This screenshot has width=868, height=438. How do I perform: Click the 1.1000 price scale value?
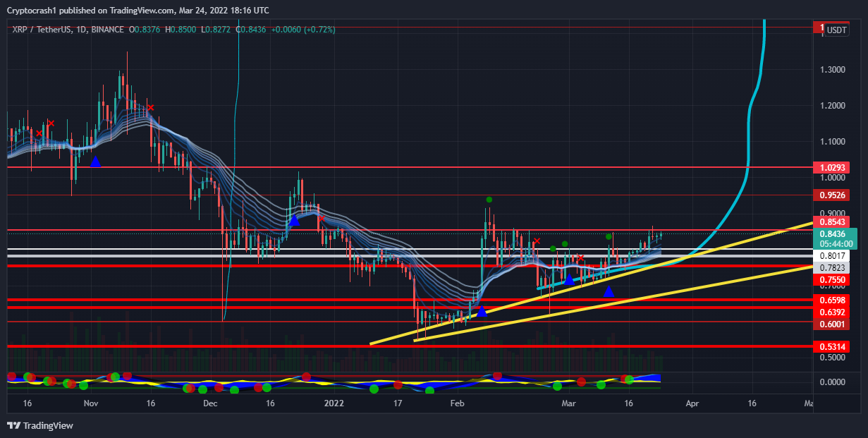833,142
